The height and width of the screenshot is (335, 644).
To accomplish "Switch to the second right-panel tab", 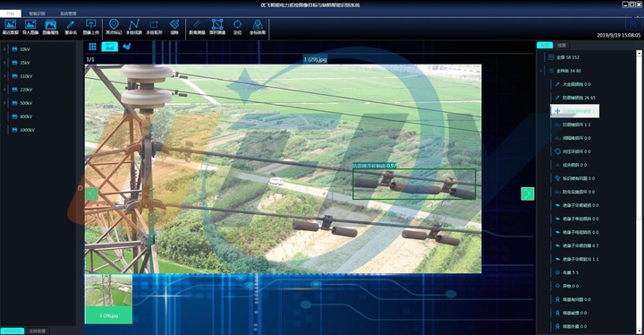I will [x=562, y=46].
